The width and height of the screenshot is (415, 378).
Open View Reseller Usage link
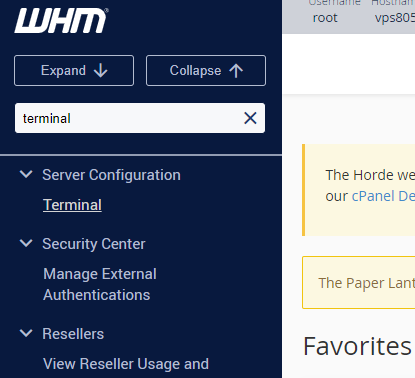click(x=126, y=364)
